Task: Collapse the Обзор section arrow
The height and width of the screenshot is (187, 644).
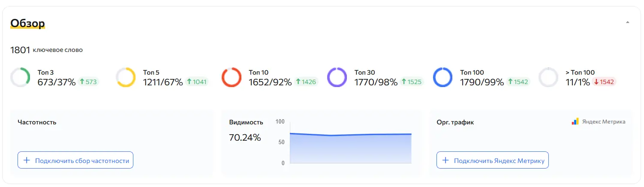Action: pos(628,22)
